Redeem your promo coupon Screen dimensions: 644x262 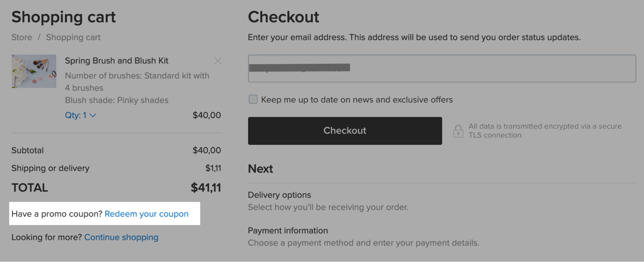(x=147, y=213)
